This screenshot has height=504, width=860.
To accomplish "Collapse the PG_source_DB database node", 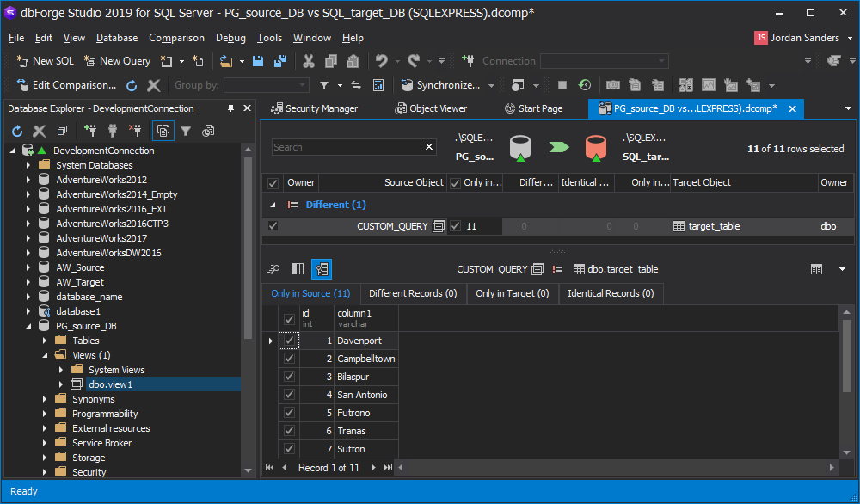I will 28,326.
